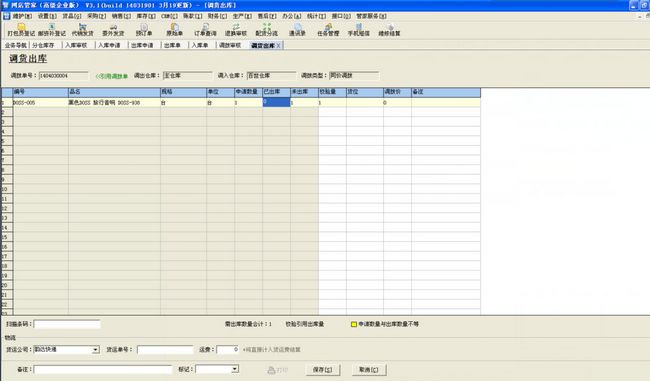This screenshot has width=650, height=381.
Task: Open the 销售 menu
Action: point(121,16)
